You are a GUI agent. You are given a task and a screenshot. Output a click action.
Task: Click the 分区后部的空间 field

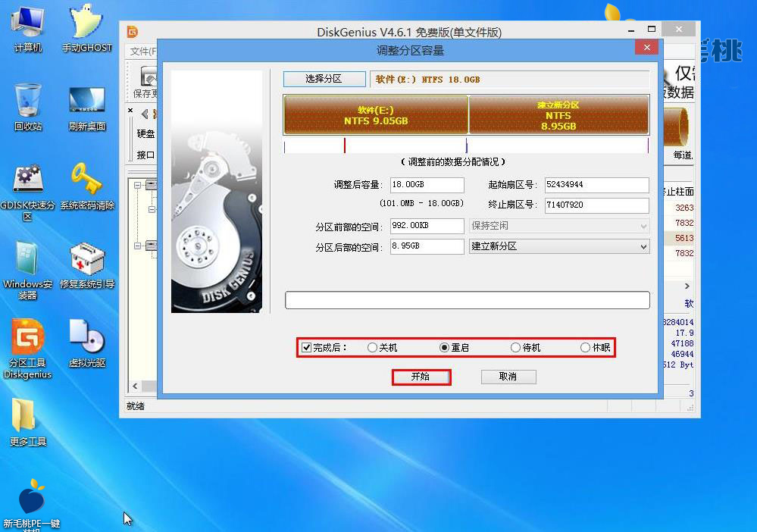click(x=427, y=246)
